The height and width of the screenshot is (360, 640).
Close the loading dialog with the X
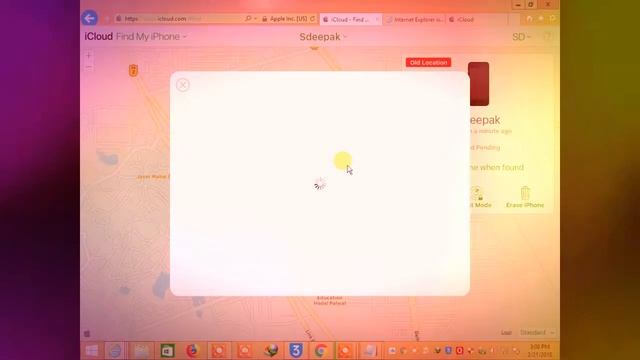[x=183, y=85]
